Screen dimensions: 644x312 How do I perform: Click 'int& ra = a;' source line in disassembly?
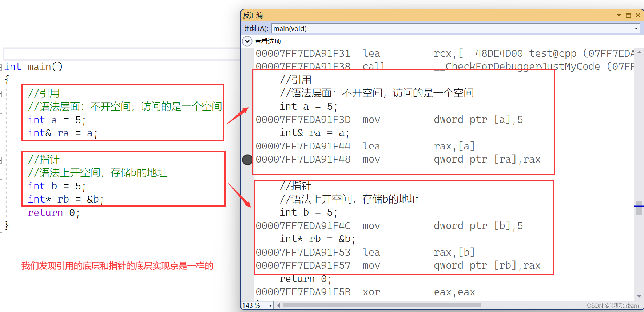point(314,133)
